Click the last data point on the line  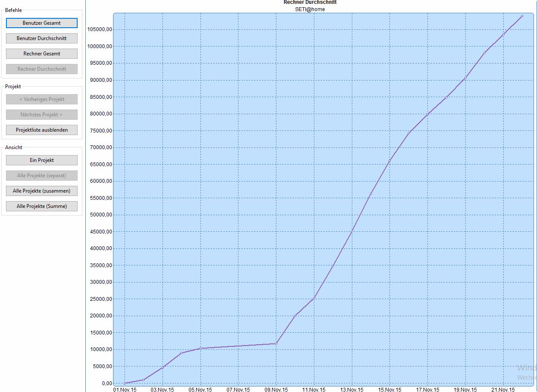click(522, 16)
